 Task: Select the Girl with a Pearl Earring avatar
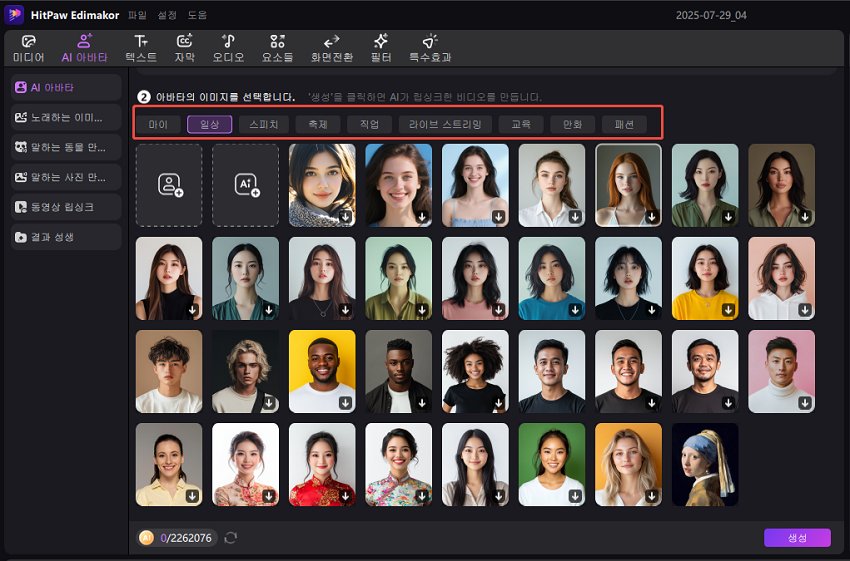click(705, 465)
